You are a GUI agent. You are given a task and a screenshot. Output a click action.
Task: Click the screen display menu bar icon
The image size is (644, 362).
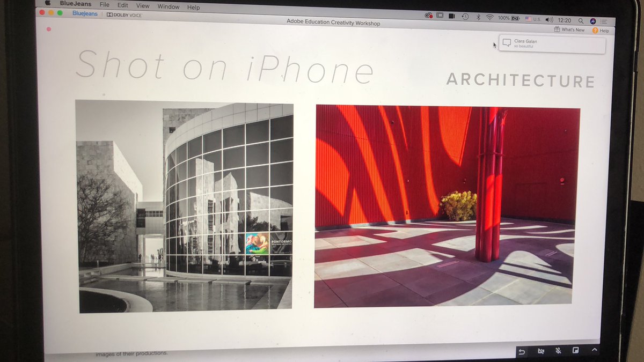(x=440, y=17)
